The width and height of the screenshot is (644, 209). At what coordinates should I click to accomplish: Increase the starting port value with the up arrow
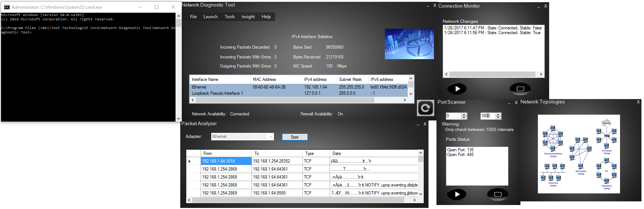(464, 114)
